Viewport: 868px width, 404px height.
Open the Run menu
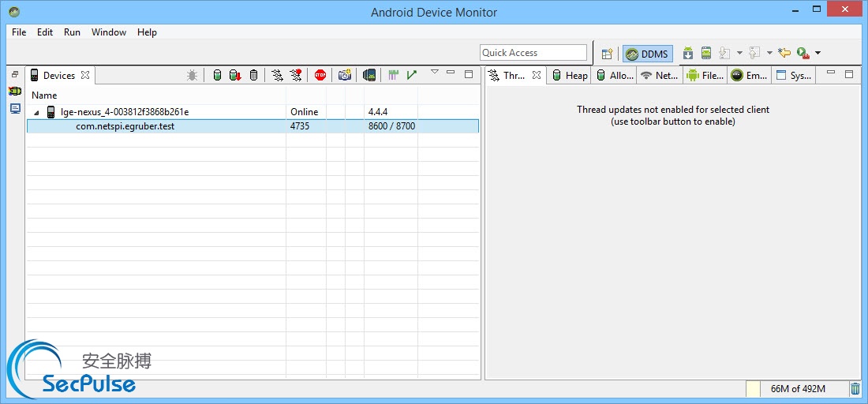point(72,32)
